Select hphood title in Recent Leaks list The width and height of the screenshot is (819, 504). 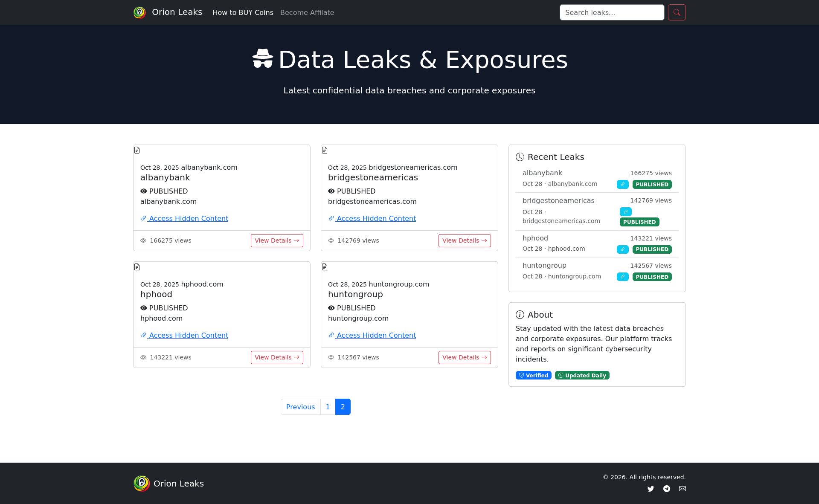535,238
